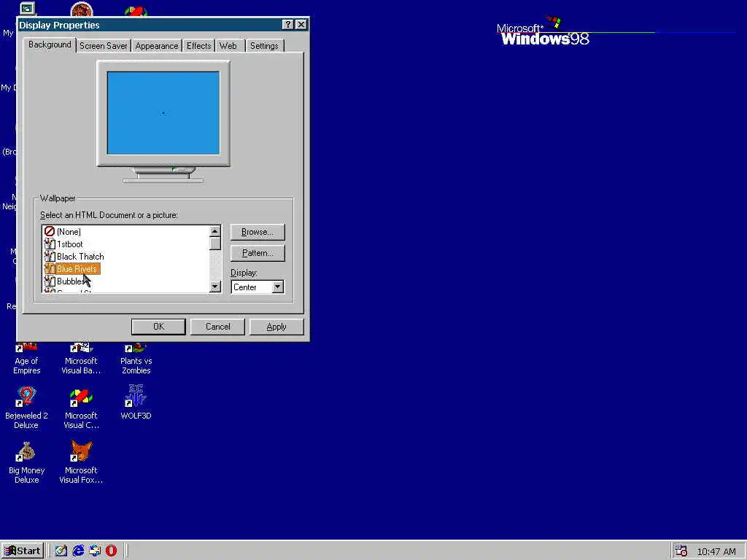Confirm with the OK button
The image size is (747, 560).
[158, 327]
